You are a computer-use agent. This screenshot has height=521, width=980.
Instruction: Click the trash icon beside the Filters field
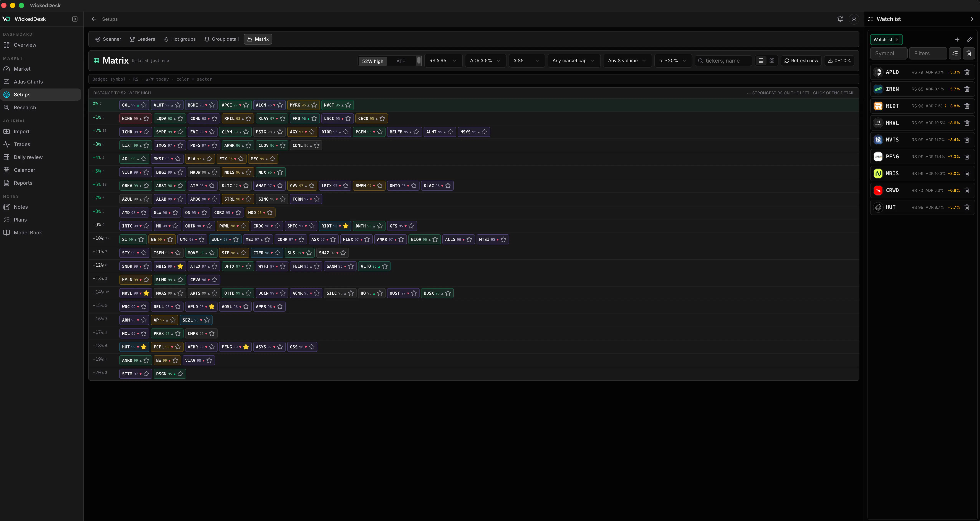coord(969,54)
